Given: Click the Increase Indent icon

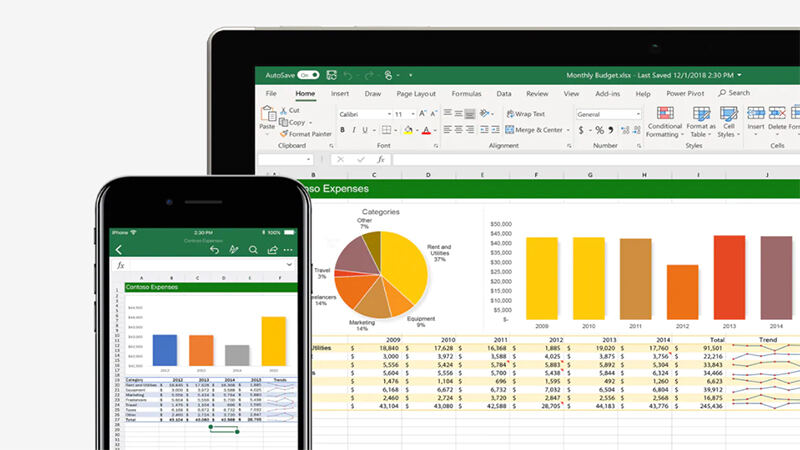Looking at the screenshot, I should (x=495, y=130).
